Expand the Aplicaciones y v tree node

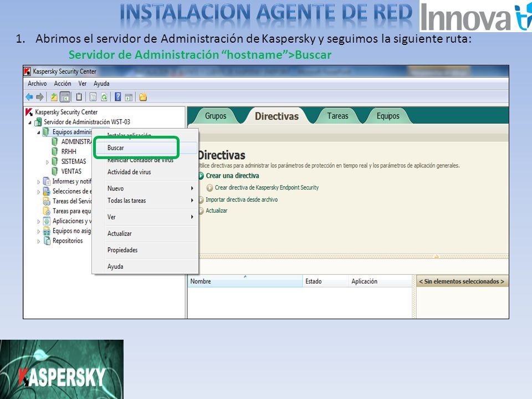tap(38, 222)
